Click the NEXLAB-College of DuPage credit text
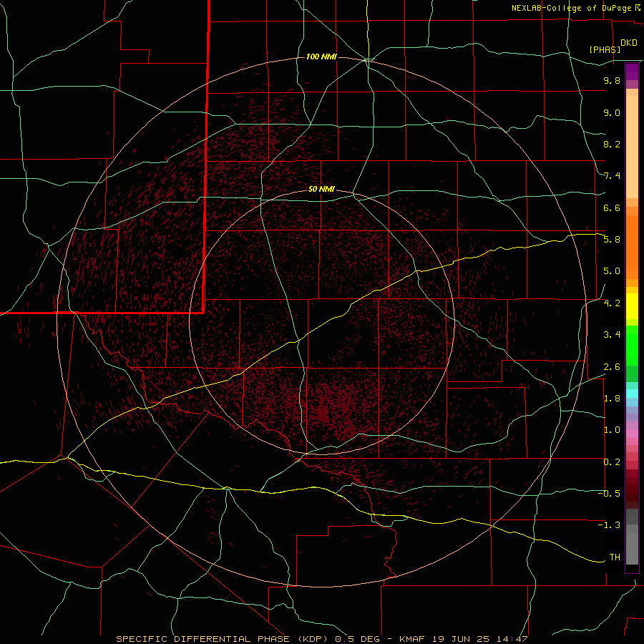 tap(572, 8)
